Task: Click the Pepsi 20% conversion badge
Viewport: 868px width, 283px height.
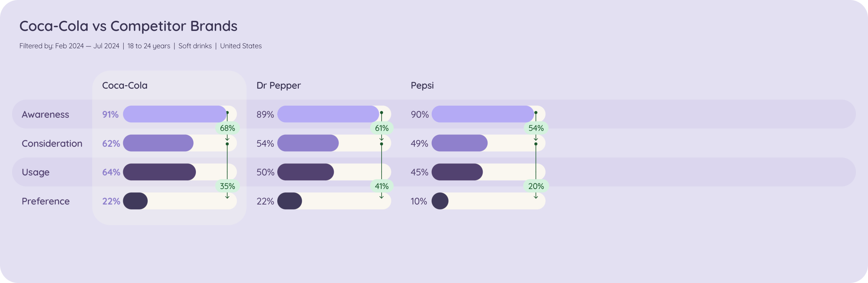Action: 536,186
